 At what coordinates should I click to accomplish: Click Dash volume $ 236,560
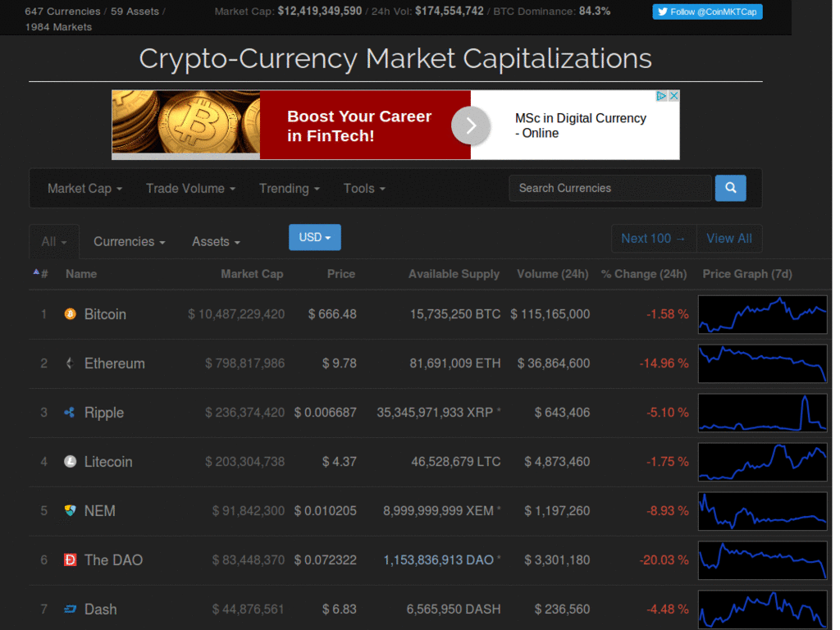click(x=562, y=609)
